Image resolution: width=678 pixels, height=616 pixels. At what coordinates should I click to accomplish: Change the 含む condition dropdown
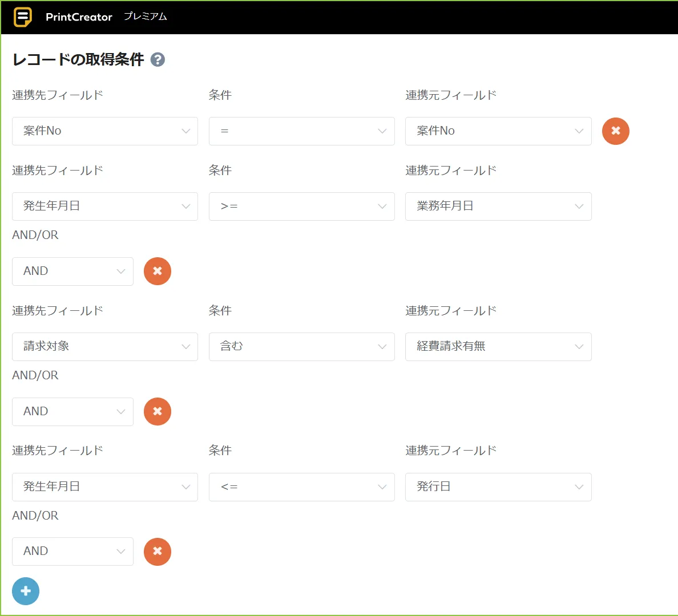(301, 347)
